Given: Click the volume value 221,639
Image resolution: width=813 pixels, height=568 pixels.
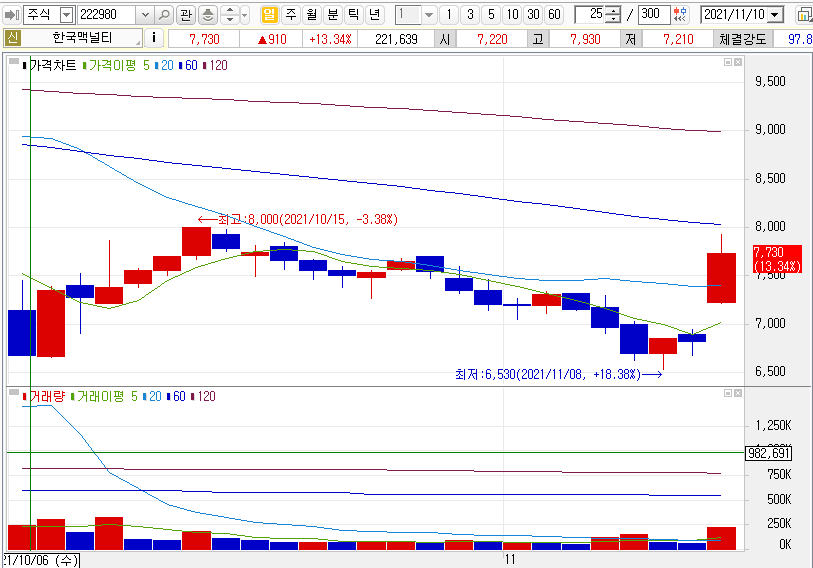Looking at the screenshot, I should coord(396,39).
